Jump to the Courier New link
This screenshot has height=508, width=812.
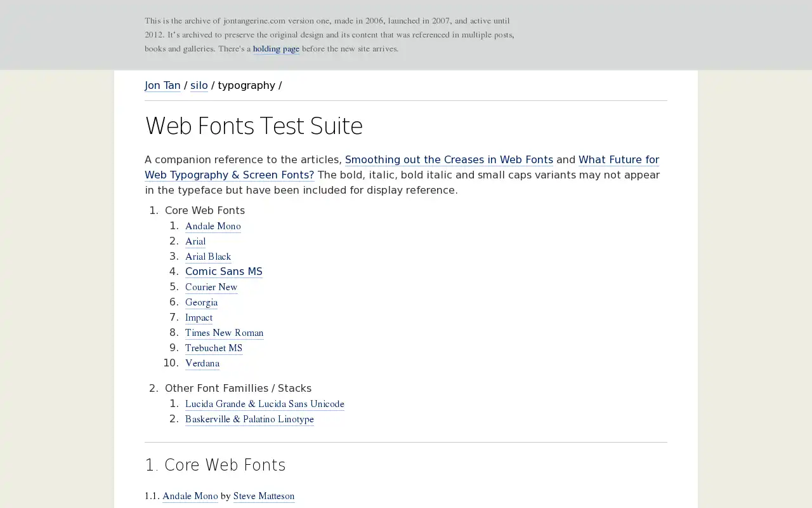click(211, 287)
